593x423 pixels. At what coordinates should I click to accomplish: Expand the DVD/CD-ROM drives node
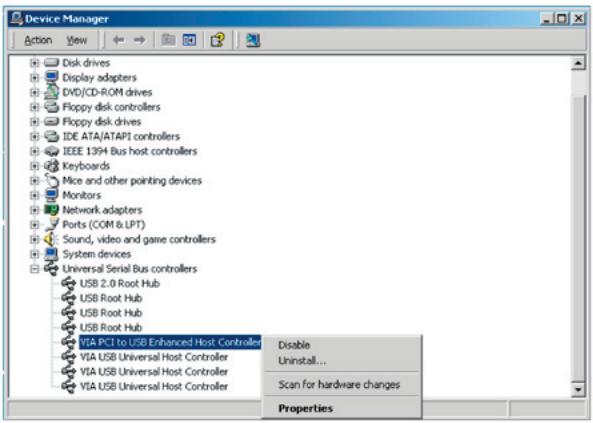point(34,92)
